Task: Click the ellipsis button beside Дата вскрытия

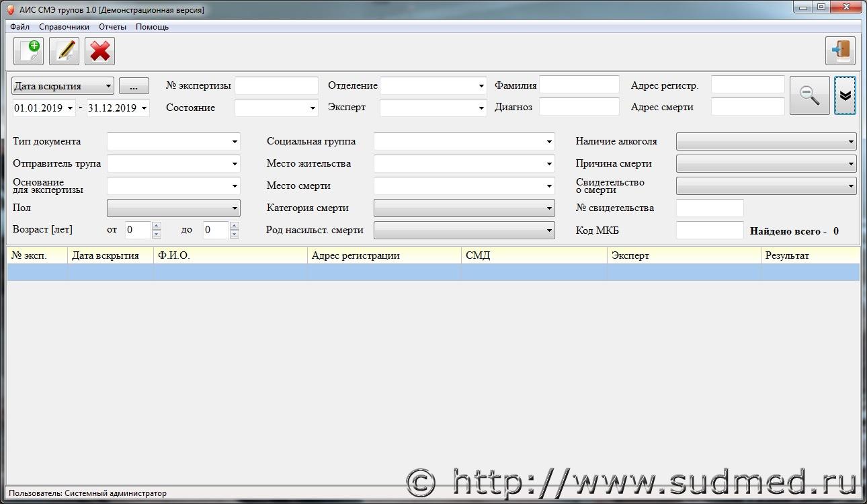Action: [134, 86]
